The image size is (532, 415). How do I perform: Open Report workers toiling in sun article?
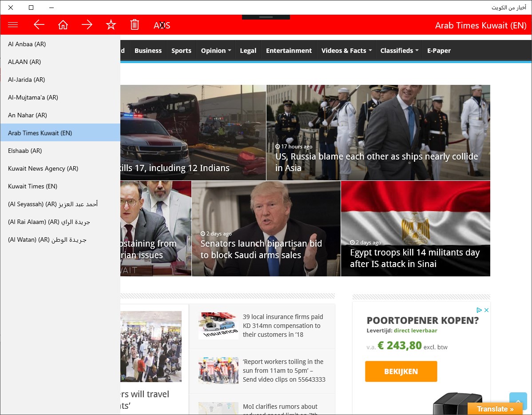click(x=284, y=371)
